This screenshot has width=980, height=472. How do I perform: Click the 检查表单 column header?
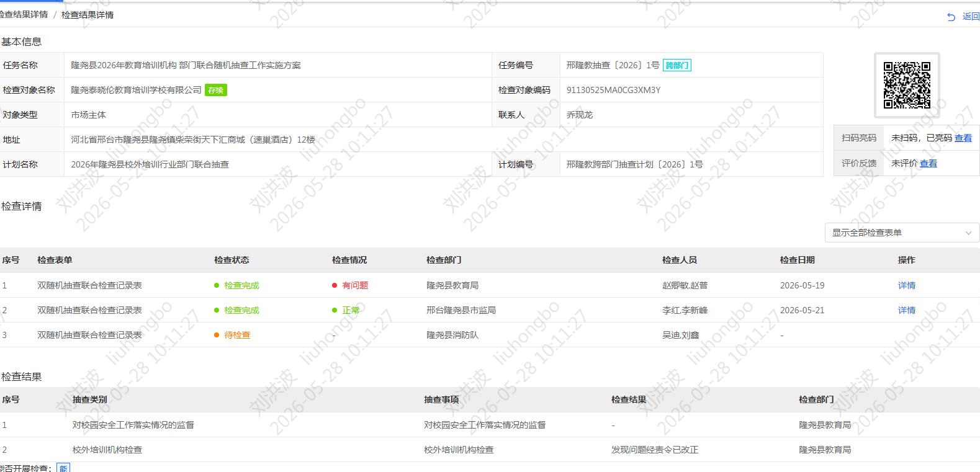coord(55,260)
